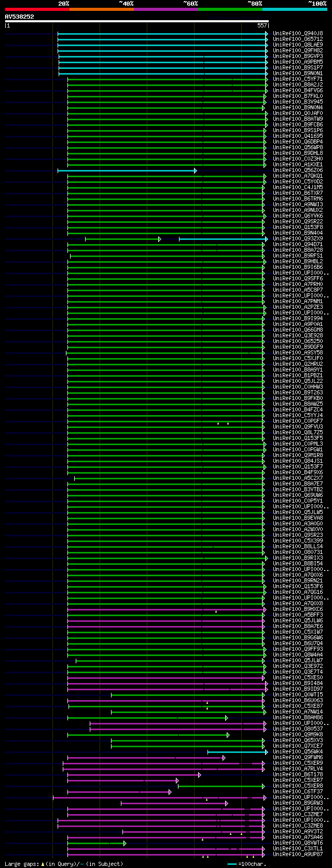Open hit UniRef100_B9GVP3

(298, 56)
